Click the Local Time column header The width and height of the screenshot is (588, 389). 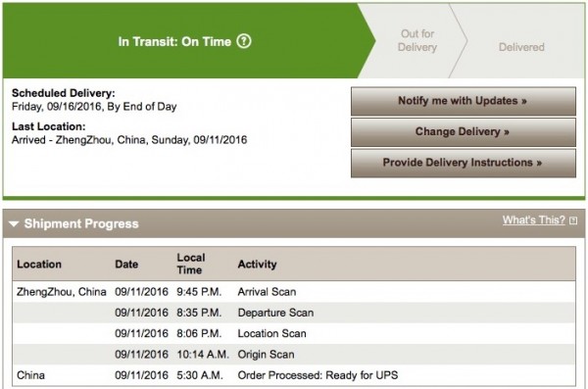[x=191, y=264]
